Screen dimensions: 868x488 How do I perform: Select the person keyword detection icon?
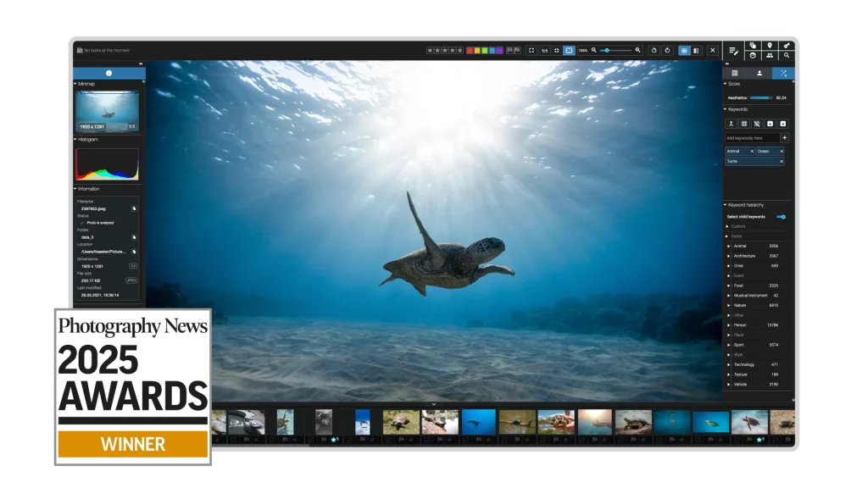point(732,123)
